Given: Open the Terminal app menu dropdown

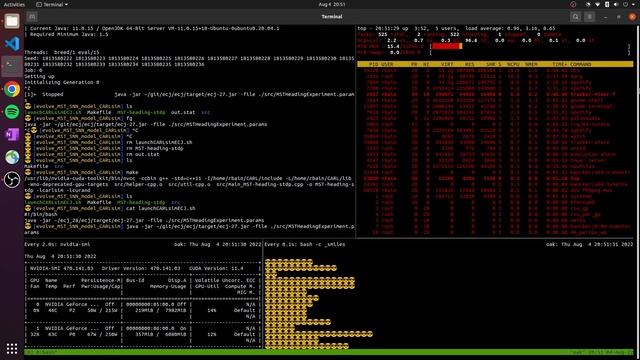Looking at the screenshot, I should click(52, 4).
